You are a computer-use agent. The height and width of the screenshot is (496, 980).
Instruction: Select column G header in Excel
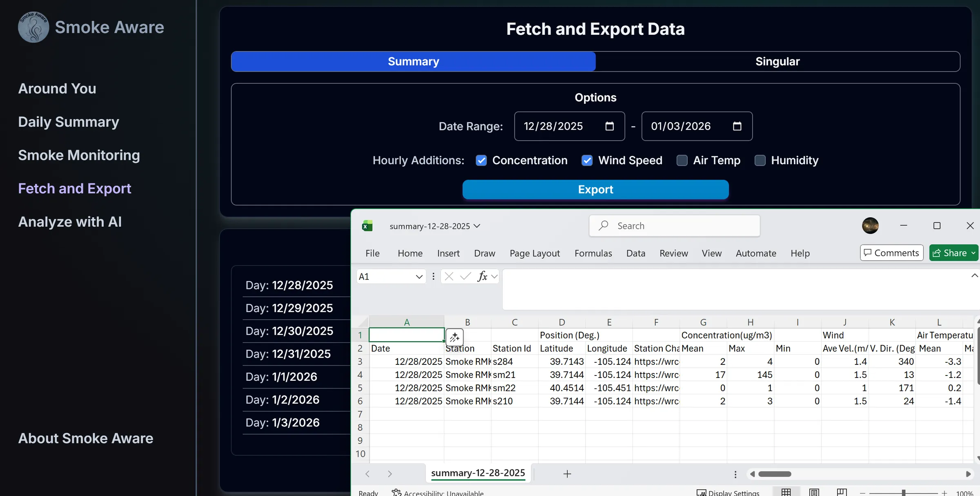click(703, 322)
